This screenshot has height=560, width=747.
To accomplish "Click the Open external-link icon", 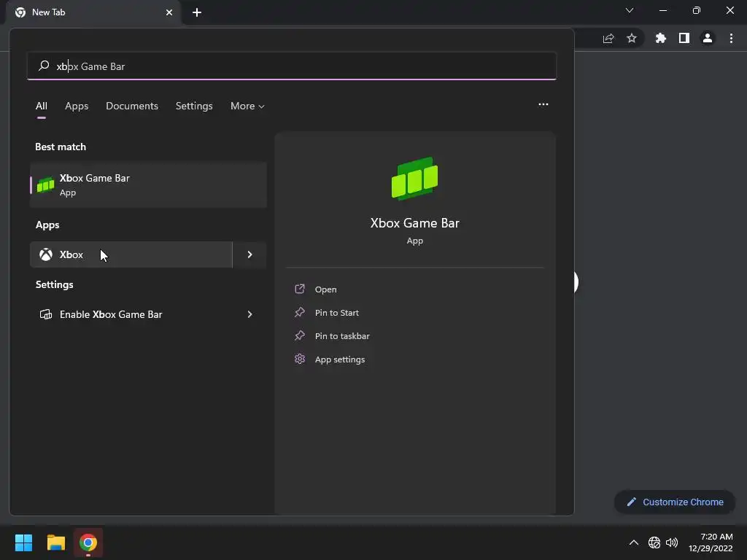I will (300, 289).
